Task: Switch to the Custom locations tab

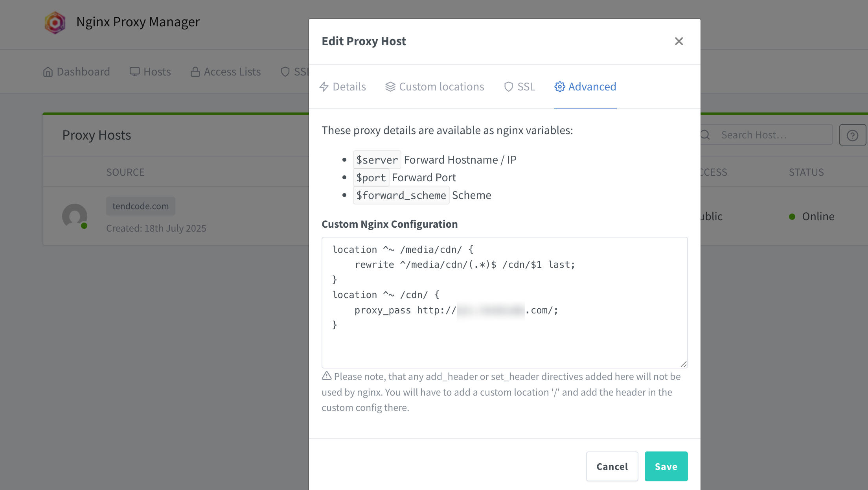Action: coord(435,87)
